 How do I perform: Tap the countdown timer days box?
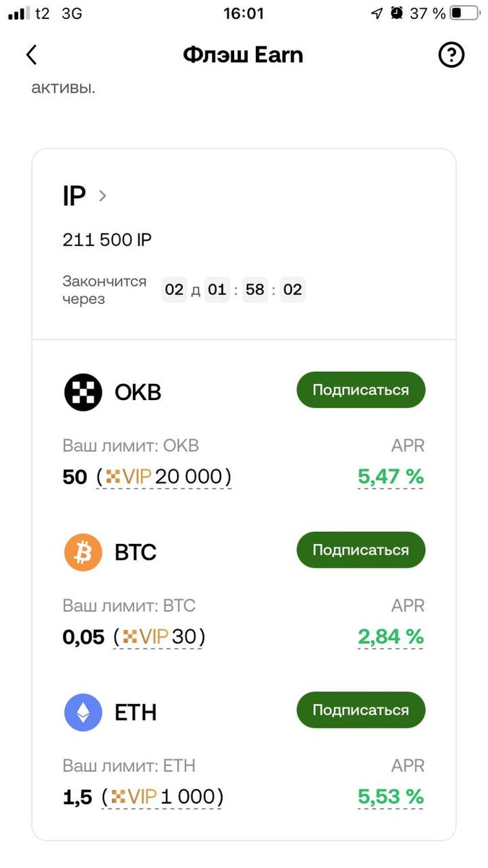click(x=174, y=290)
